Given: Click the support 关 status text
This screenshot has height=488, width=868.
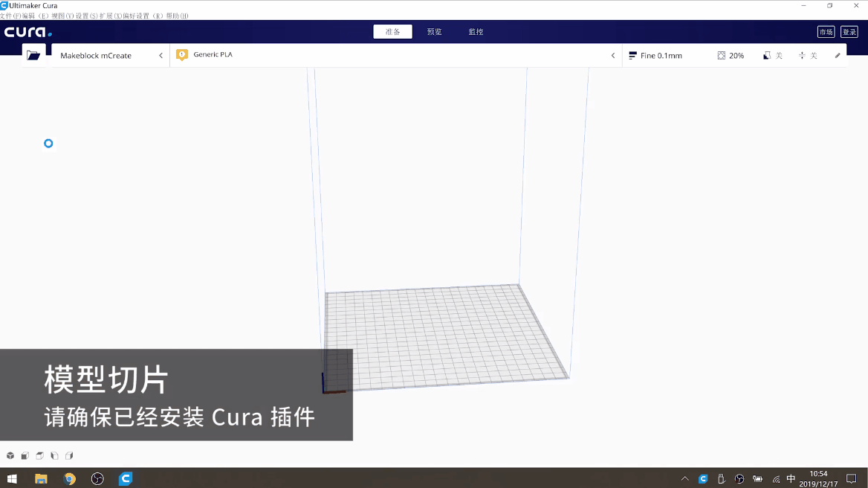Looking at the screenshot, I should [779, 55].
